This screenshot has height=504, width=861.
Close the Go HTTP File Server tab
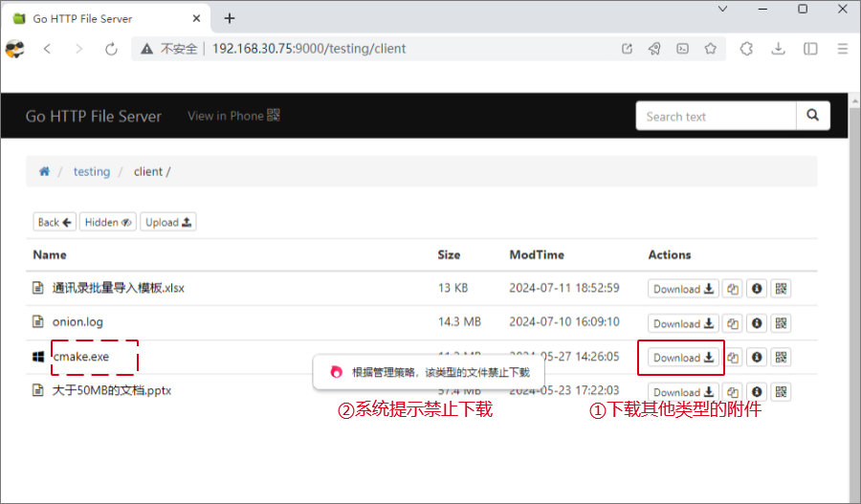196,19
